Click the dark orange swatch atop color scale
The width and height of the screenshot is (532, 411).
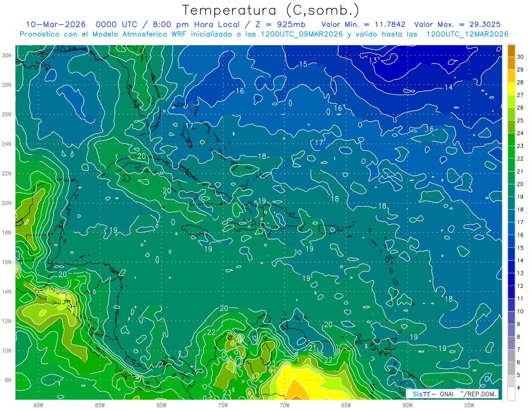click(511, 51)
